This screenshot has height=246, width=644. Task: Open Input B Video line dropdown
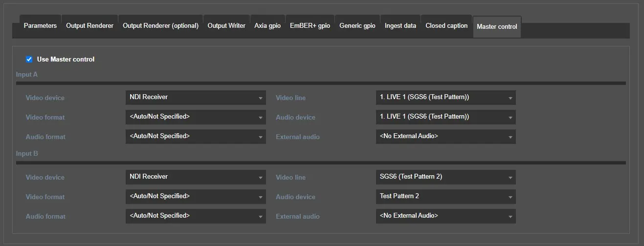445,177
